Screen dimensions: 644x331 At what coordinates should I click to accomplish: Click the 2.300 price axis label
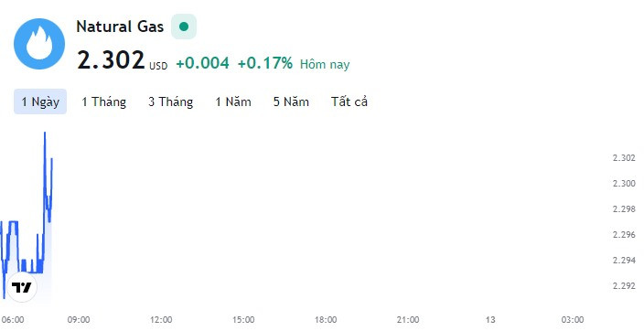pos(624,184)
